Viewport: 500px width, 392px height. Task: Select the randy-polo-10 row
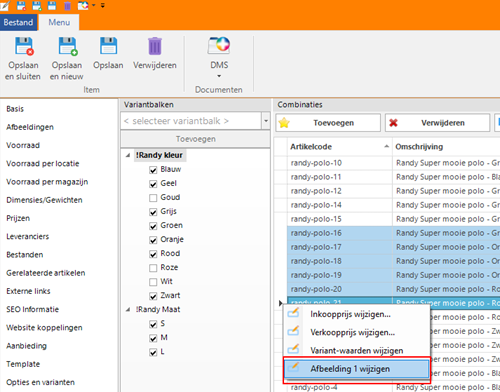click(x=387, y=163)
